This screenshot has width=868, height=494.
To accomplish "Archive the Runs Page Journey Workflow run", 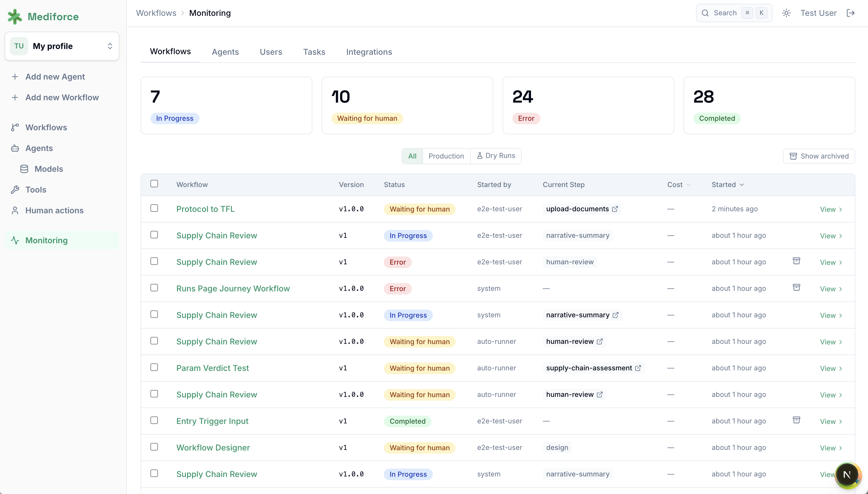I will 796,287.
